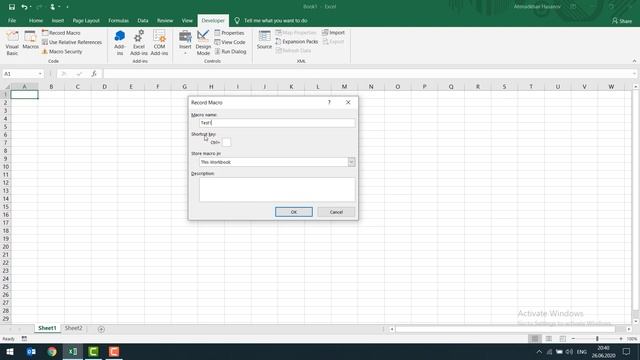Switch to the Data tab
The image size is (640, 360).
point(143,20)
